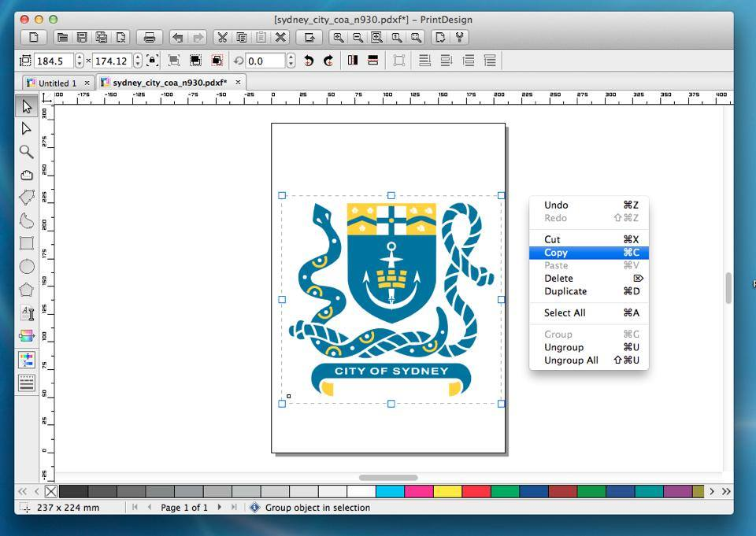Screen dimensions: 756x536
Task: Choose Delete from the context menu
Action: (589, 278)
